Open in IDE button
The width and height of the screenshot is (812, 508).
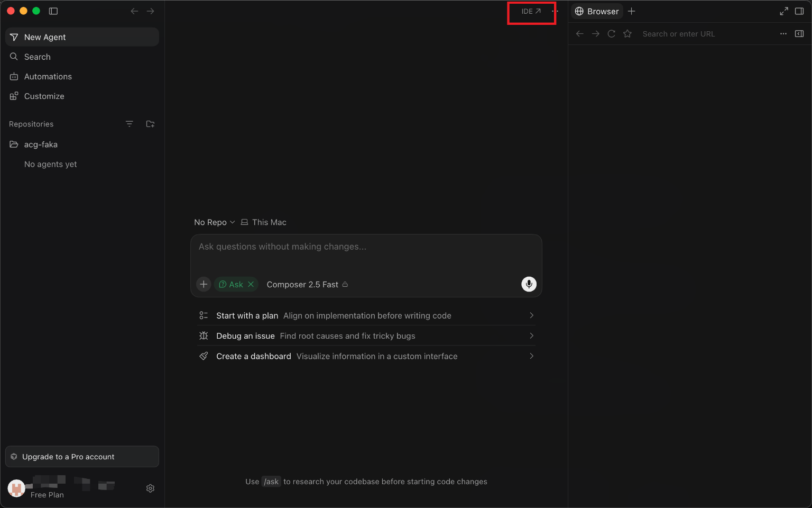531,11
